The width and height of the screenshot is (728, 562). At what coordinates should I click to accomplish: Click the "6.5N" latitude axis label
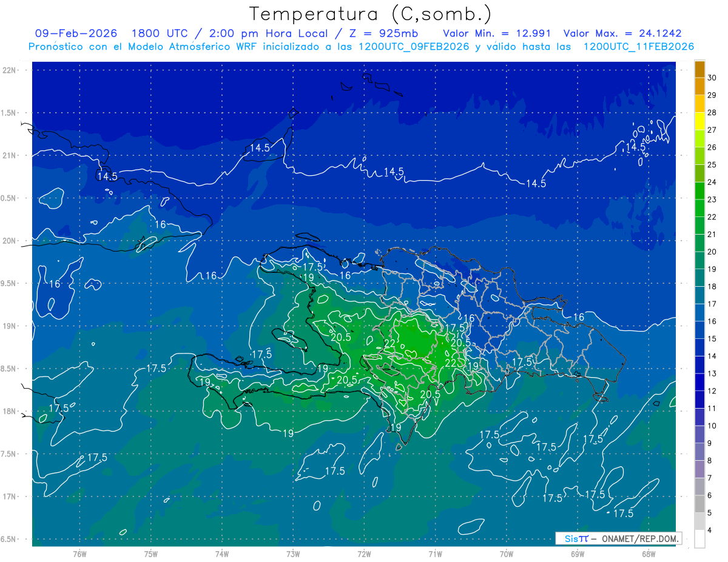[x=8, y=539]
